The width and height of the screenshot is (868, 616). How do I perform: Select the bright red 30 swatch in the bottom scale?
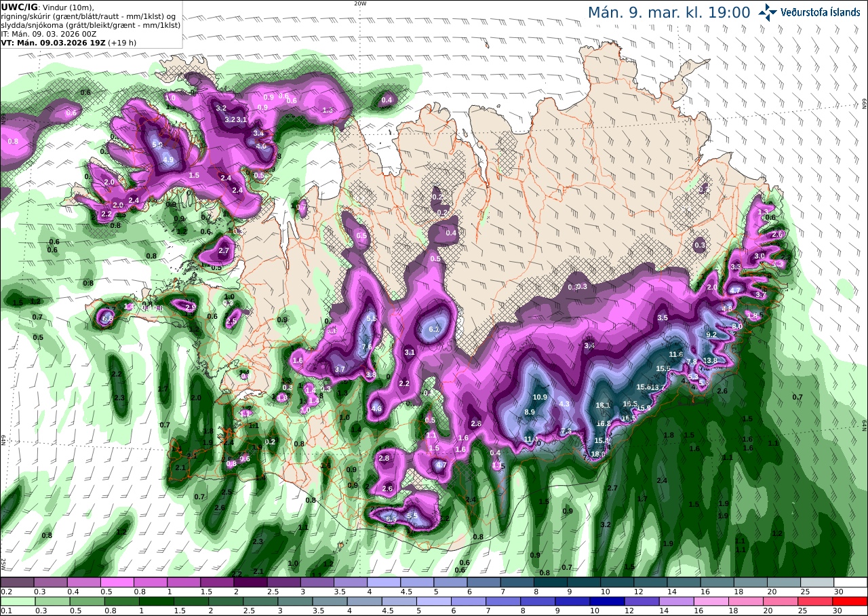click(850, 601)
